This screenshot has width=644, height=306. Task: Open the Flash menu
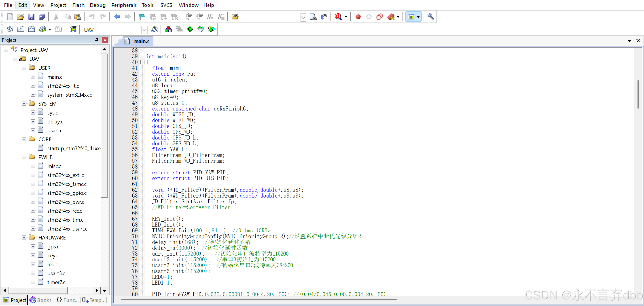coord(78,5)
